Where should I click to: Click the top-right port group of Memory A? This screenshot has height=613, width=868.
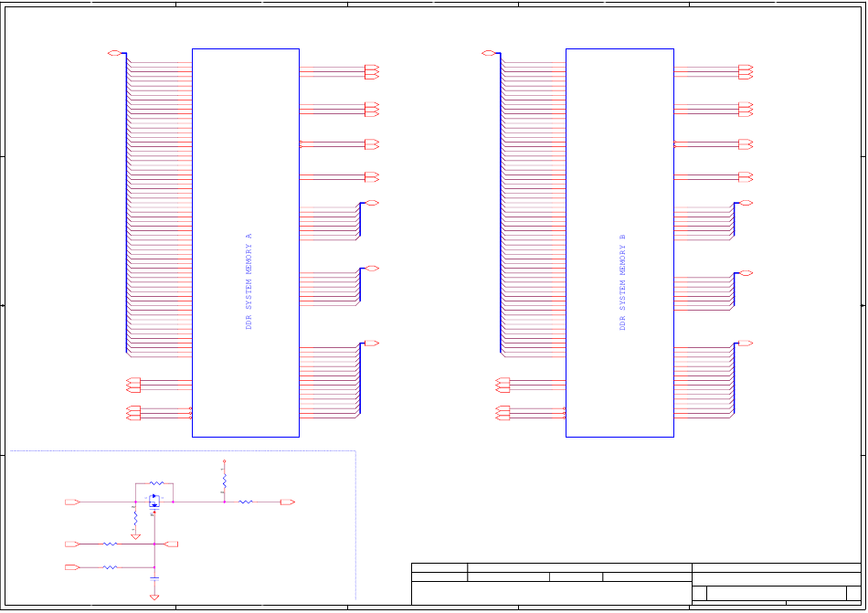click(x=371, y=71)
